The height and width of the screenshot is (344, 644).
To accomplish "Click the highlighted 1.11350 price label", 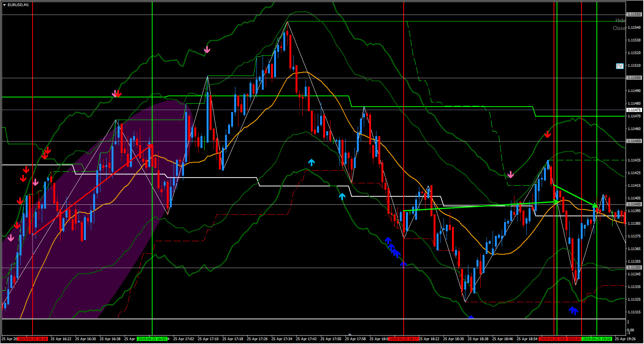I will coord(634,268).
